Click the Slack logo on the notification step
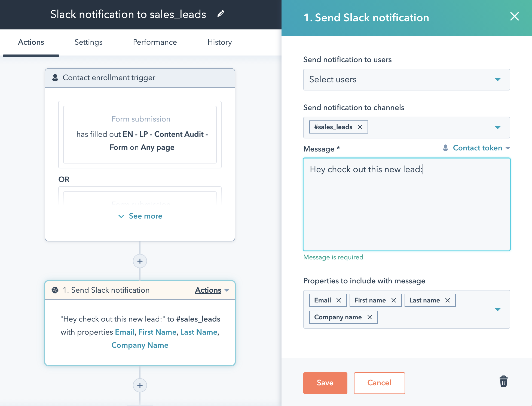 (x=56, y=290)
